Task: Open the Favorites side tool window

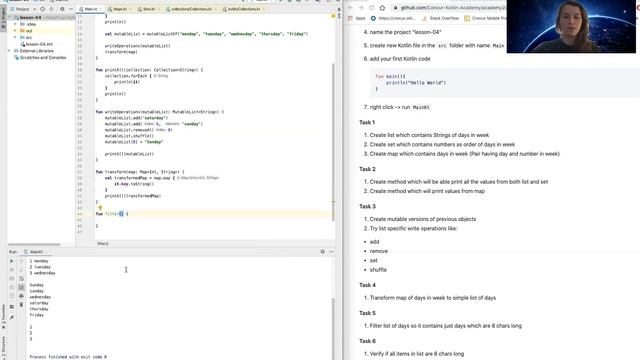Action: coord(3,318)
